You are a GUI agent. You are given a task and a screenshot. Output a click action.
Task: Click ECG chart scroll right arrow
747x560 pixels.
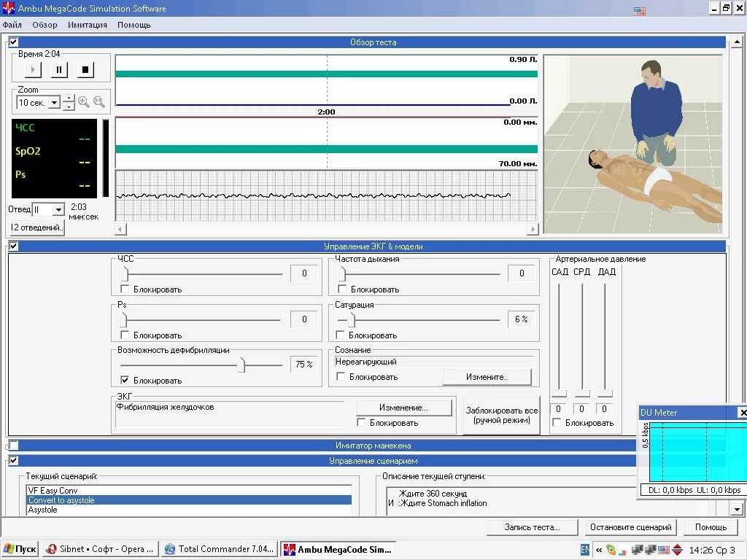coord(533,229)
